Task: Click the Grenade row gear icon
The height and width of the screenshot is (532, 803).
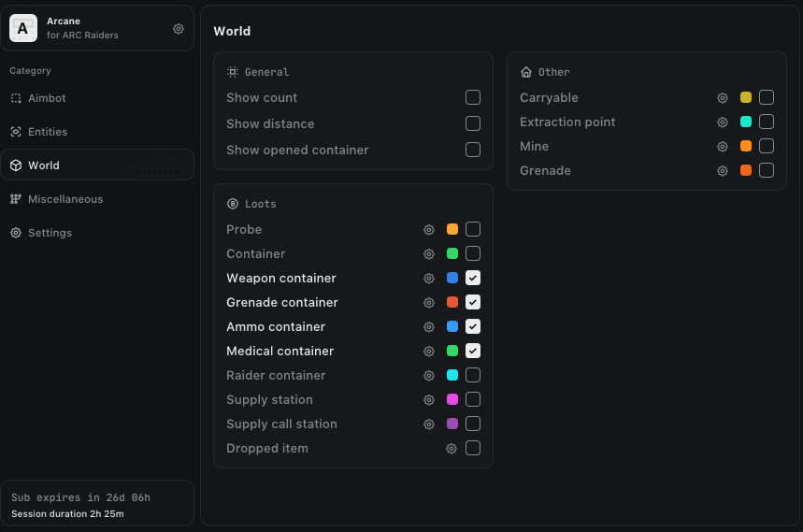Action: (723, 171)
